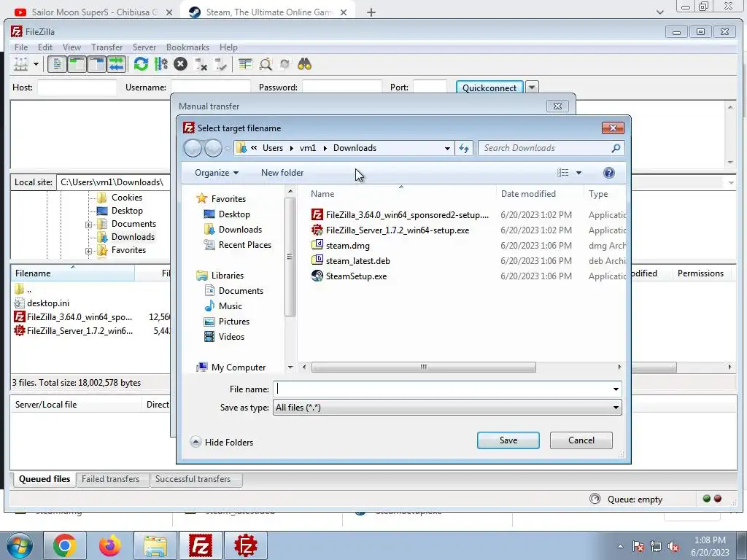The width and height of the screenshot is (747, 560).
Task: Switch to the Failed transfers tab
Action: click(x=111, y=479)
